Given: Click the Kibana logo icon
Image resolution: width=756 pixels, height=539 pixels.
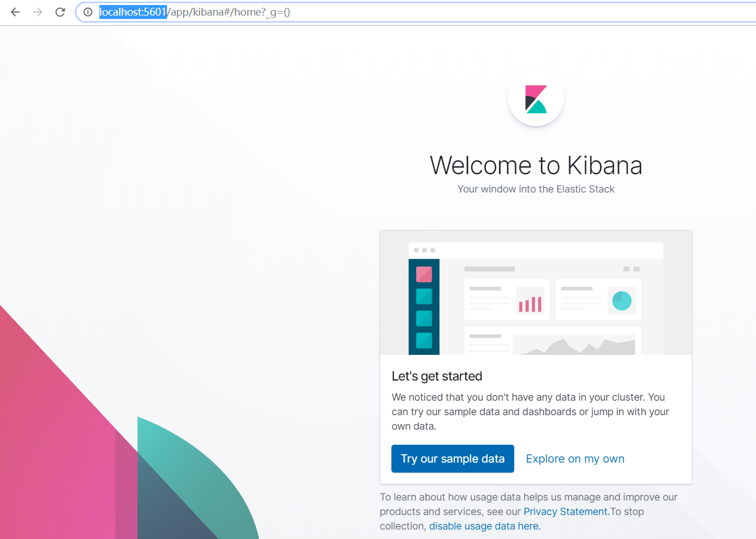Looking at the screenshot, I should click(536, 99).
